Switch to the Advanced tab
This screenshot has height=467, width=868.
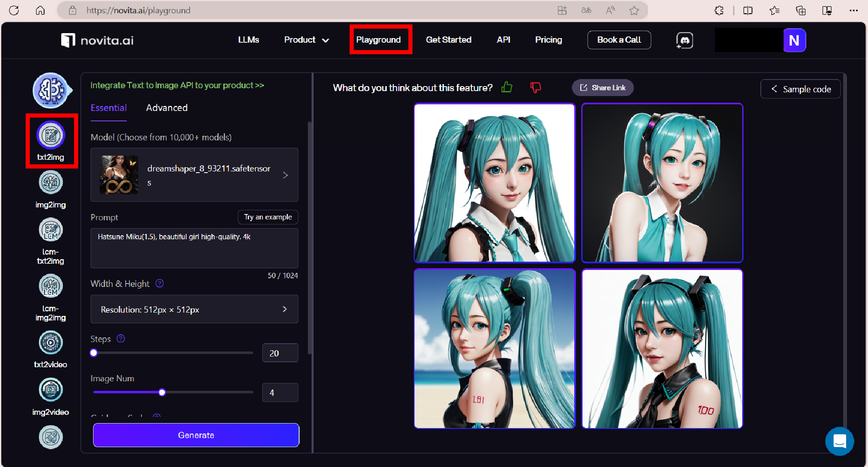point(167,108)
